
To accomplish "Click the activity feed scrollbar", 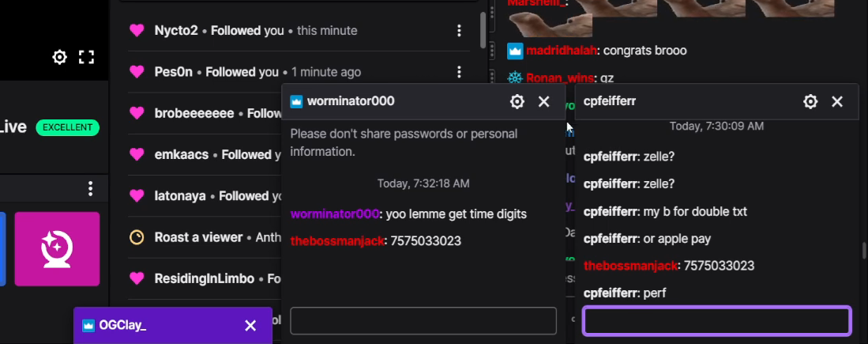I will (x=483, y=31).
